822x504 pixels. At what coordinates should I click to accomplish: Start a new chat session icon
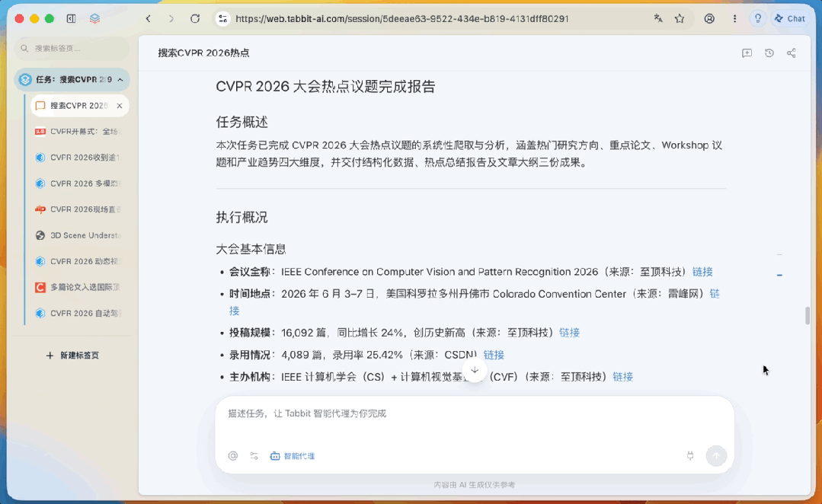pyautogui.click(x=747, y=53)
